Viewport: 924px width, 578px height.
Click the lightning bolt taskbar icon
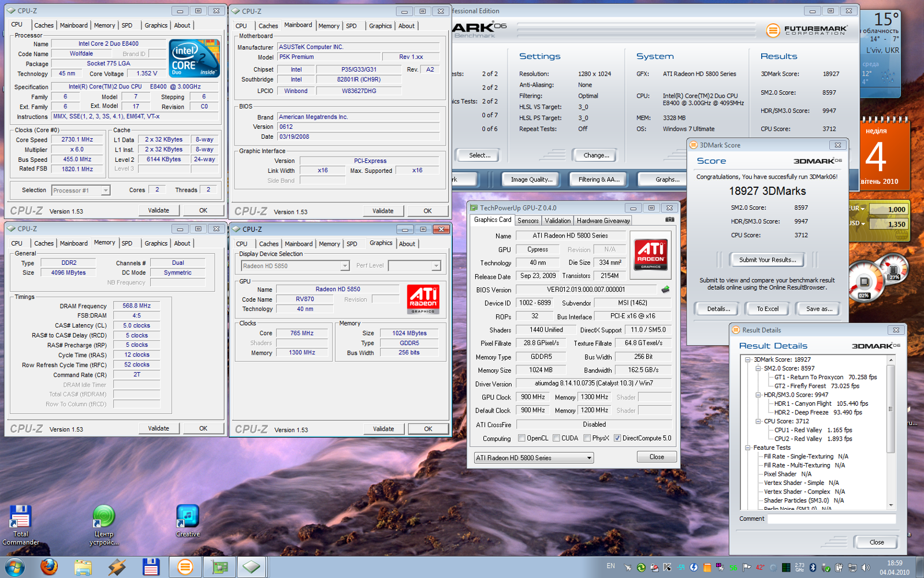pos(117,567)
